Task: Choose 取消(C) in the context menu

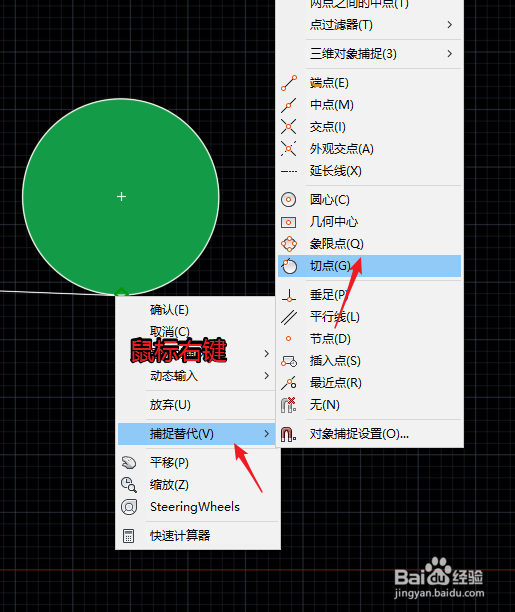Action: coord(196,332)
